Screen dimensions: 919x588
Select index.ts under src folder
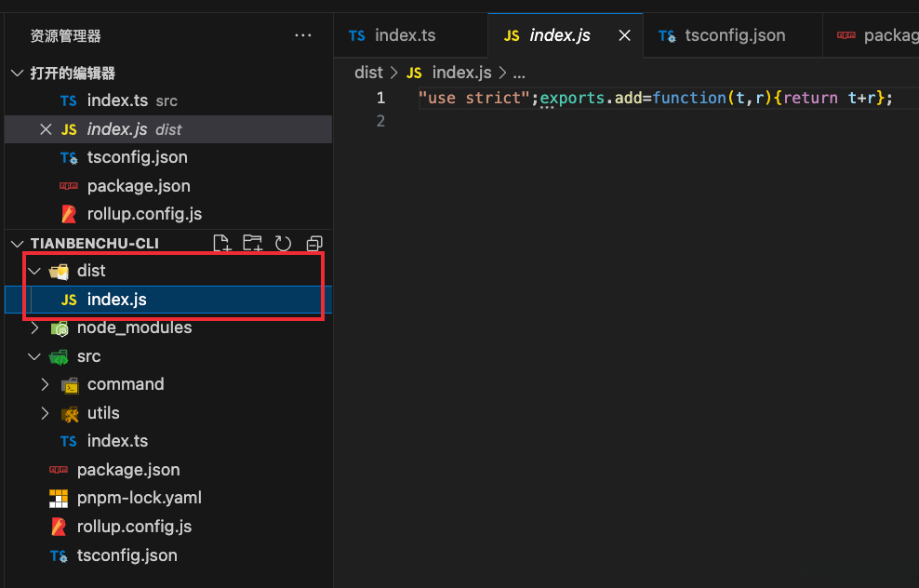[x=117, y=441]
